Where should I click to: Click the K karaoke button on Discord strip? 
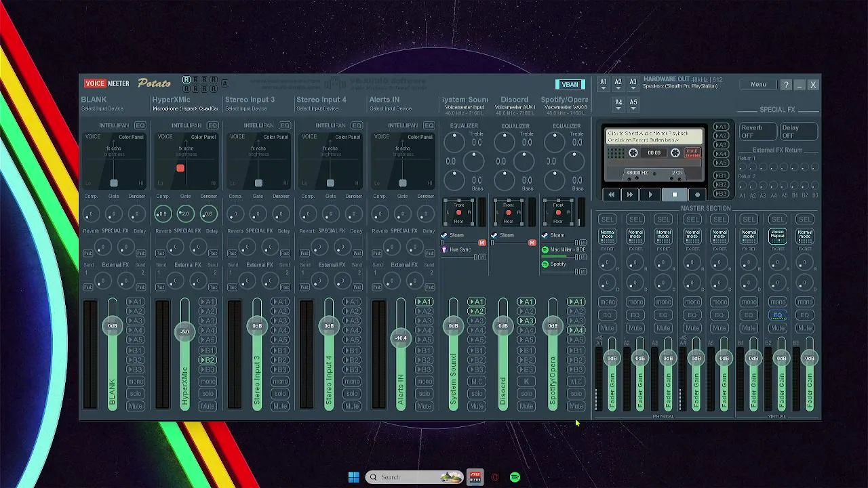526,382
